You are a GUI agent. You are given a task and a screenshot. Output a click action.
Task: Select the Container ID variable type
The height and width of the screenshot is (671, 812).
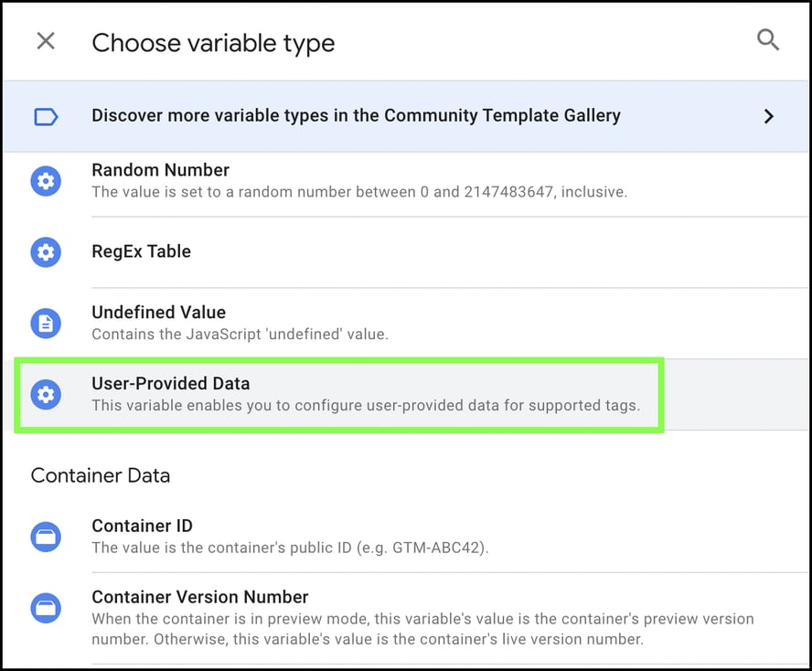coord(142,526)
